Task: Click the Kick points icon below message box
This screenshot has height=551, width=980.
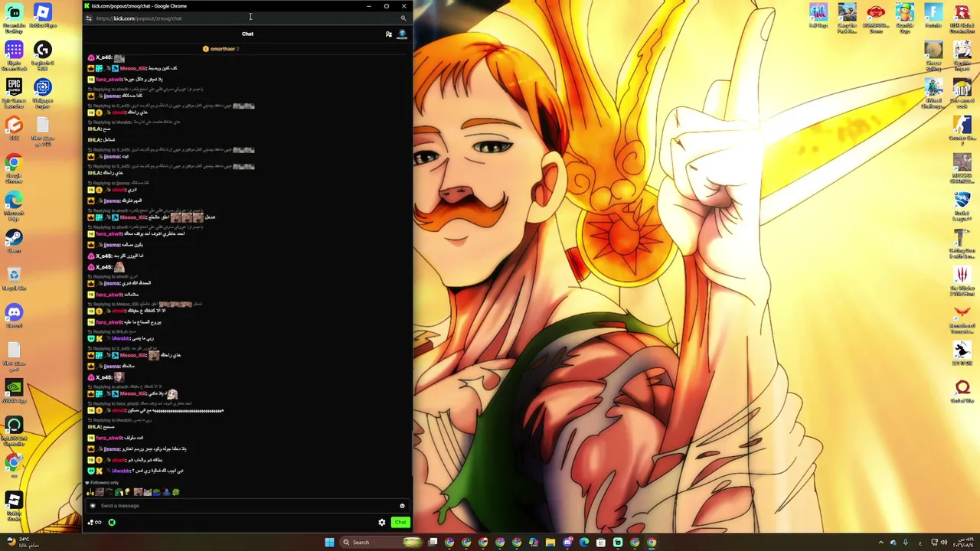Action: coord(94,523)
